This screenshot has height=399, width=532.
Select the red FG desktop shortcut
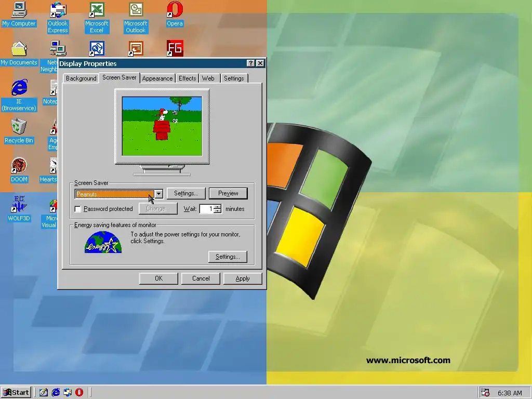tap(175, 49)
